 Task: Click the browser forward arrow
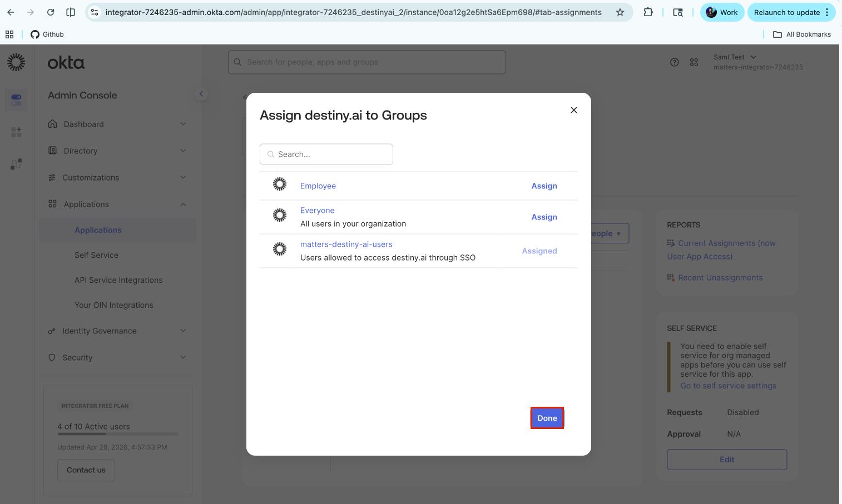click(31, 12)
